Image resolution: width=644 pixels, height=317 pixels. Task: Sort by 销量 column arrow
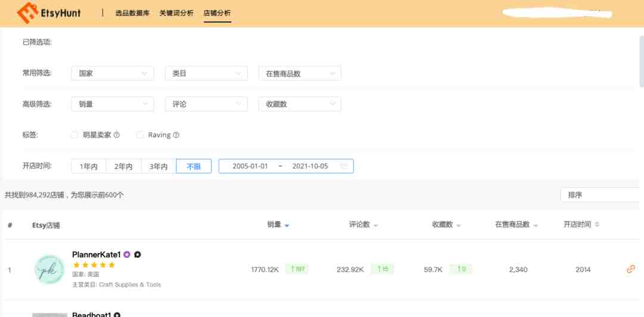coord(287,225)
